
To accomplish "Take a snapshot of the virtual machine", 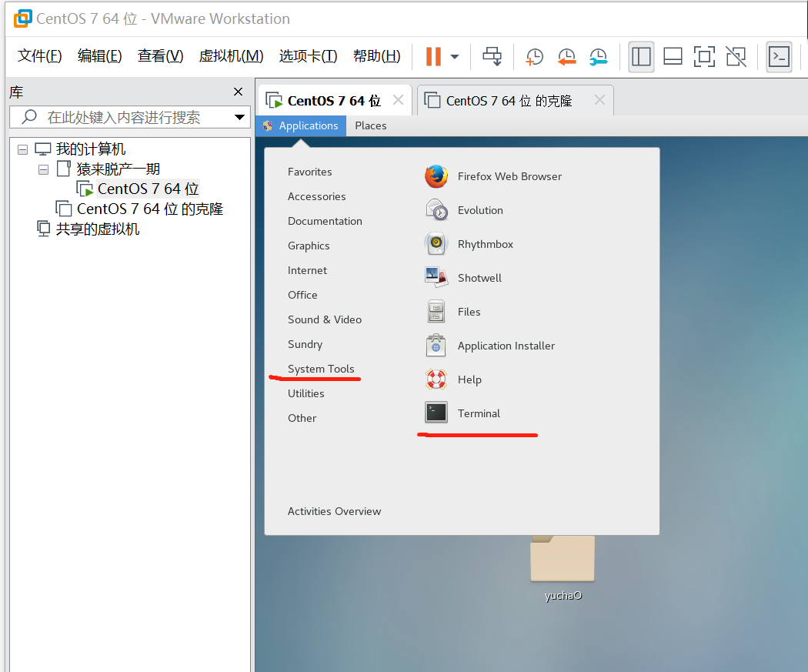I will (x=534, y=56).
